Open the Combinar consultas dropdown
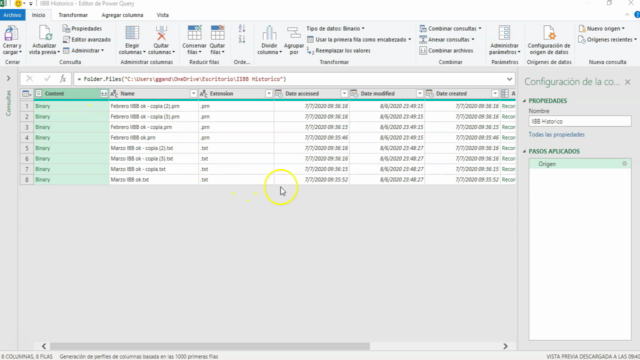This screenshot has height=360, width=640. [x=451, y=29]
